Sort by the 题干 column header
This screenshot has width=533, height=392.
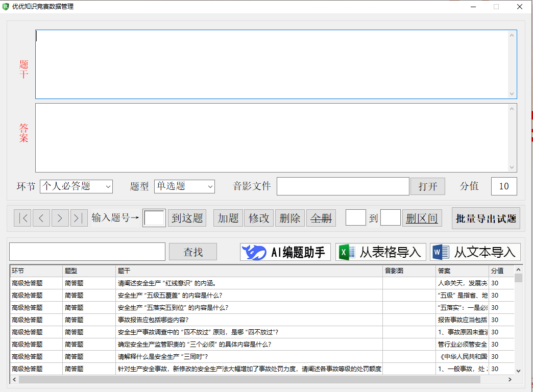[x=249, y=271]
